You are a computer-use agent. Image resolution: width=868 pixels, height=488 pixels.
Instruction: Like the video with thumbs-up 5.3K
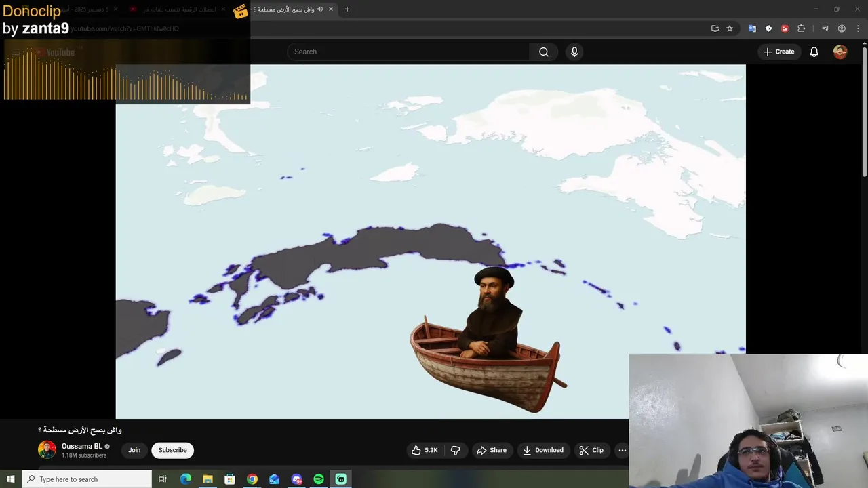click(425, 450)
